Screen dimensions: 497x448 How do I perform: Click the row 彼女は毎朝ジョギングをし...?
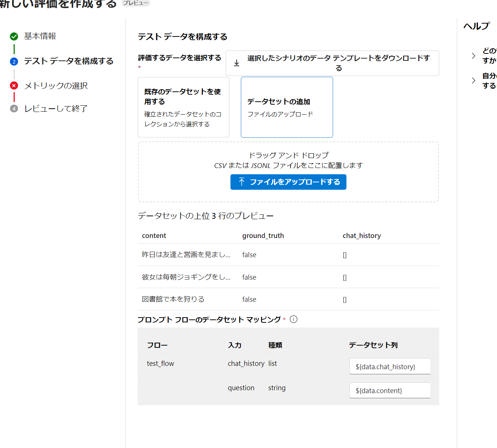coord(288,277)
